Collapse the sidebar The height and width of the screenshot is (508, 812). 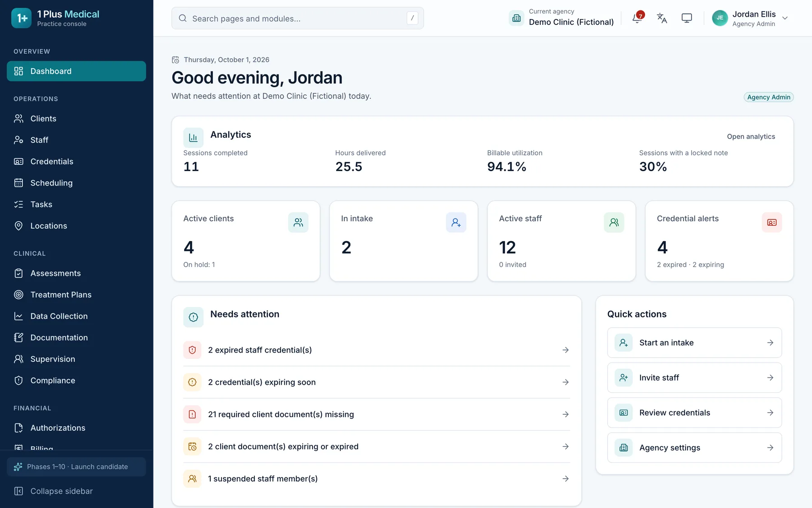click(77, 491)
